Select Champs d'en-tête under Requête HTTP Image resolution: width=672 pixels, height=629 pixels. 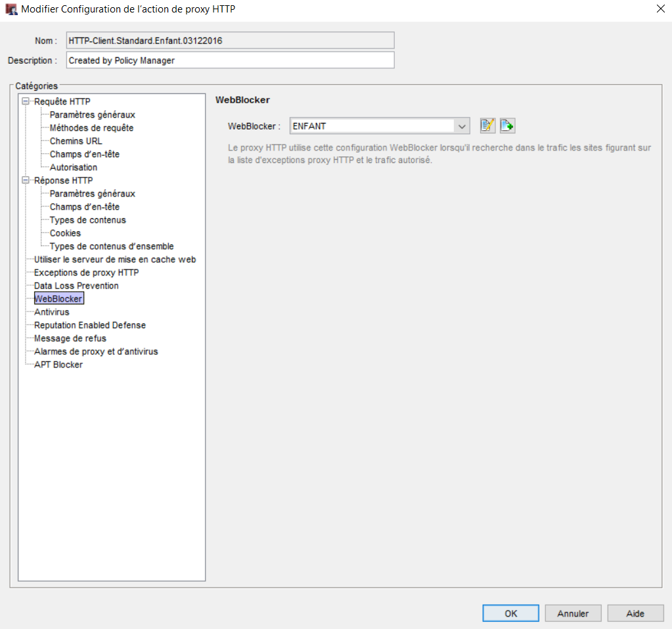(85, 154)
